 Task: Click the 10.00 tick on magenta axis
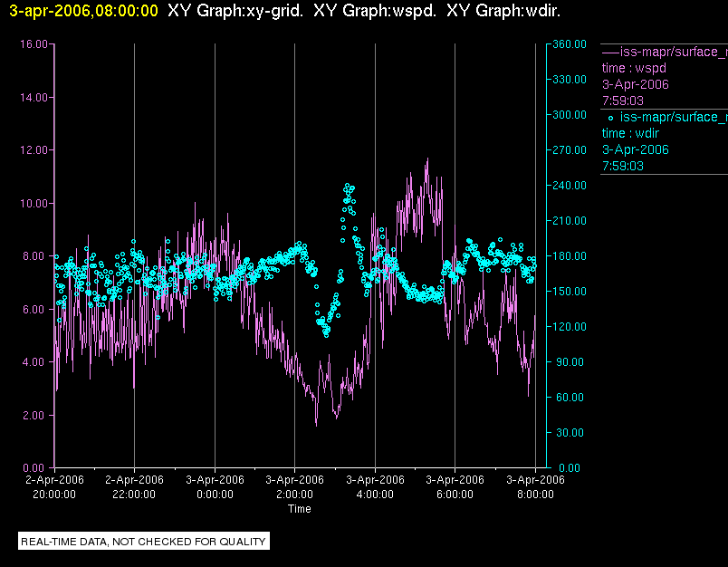[34, 204]
